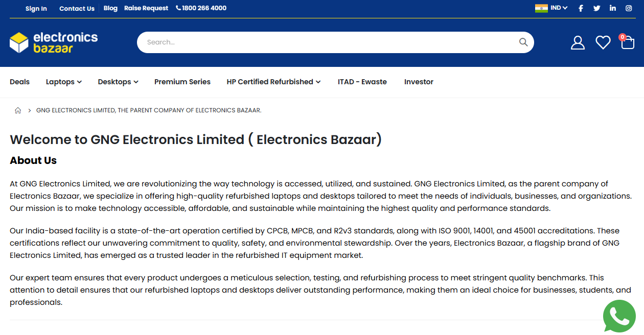This screenshot has width=644, height=335.
Task: Click the India flag icon
Action: (541, 8)
